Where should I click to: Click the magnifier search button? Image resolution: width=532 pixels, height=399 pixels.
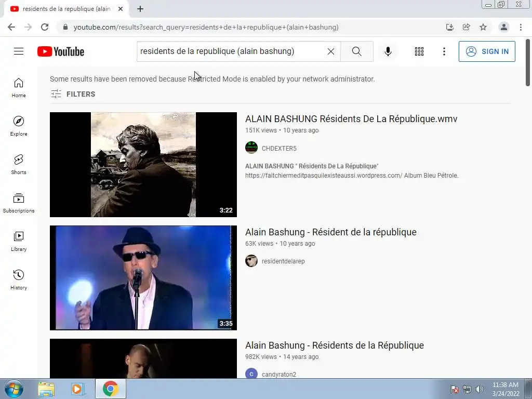tap(356, 51)
